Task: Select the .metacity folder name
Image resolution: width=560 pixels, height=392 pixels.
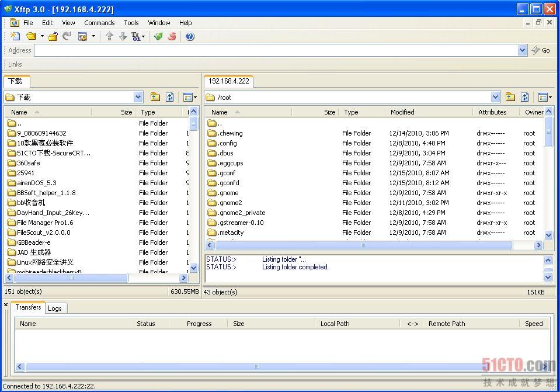Action: (231, 233)
